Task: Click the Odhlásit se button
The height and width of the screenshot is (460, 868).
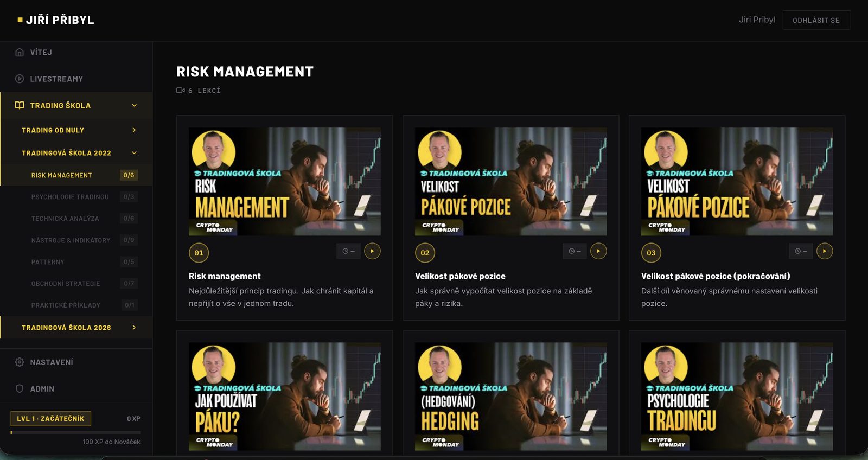Action: pos(816,20)
